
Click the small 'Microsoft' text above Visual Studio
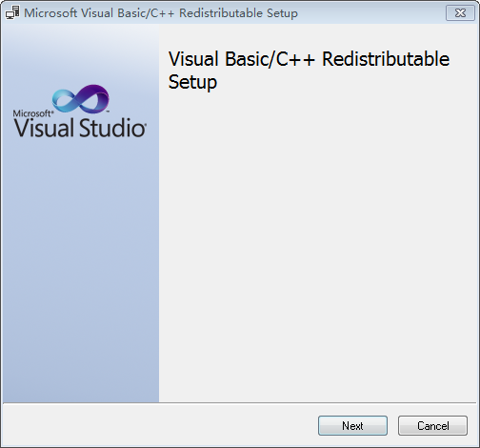pyautogui.click(x=33, y=113)
